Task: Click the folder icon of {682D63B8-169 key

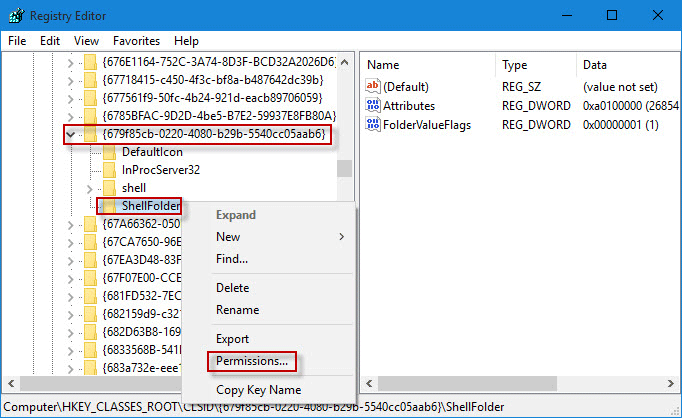Action: click(90, 332)
